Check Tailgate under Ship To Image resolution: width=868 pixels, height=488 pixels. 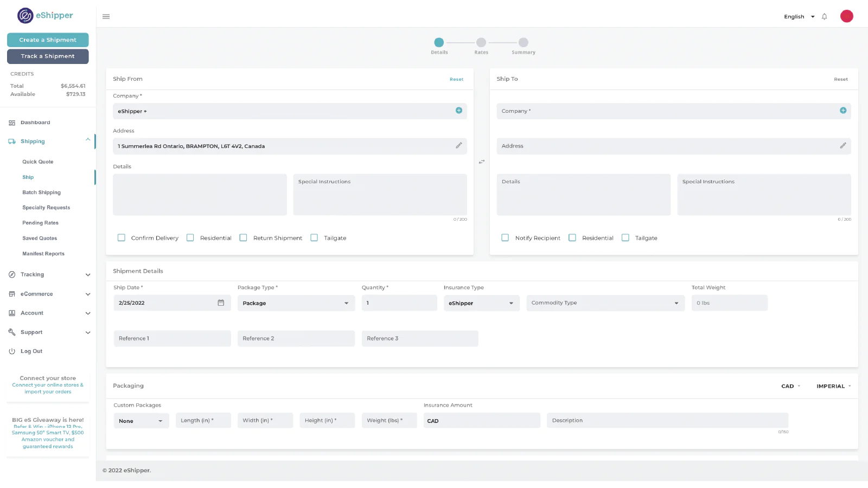[x=626, y=237]
